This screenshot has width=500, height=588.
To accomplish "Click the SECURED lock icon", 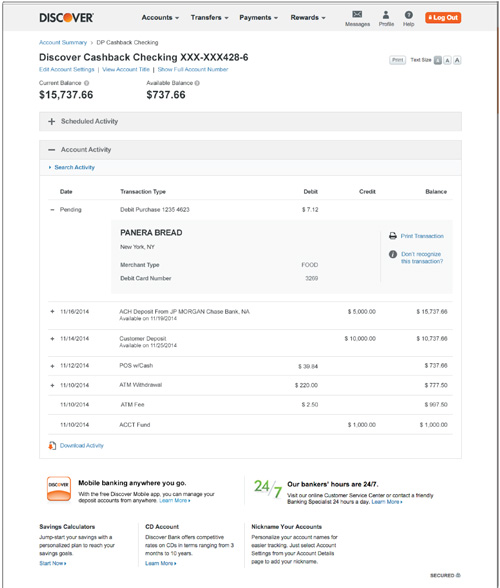I will (x=458, y=575).
